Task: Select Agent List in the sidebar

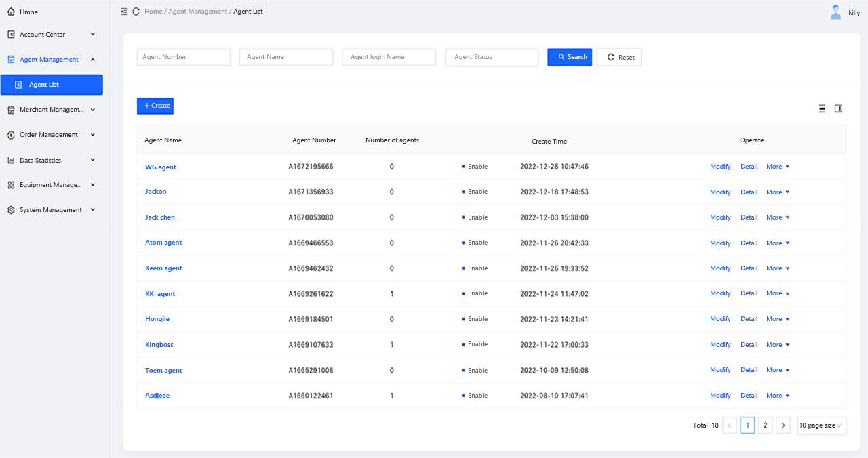Action: click(x=52, y=85)
